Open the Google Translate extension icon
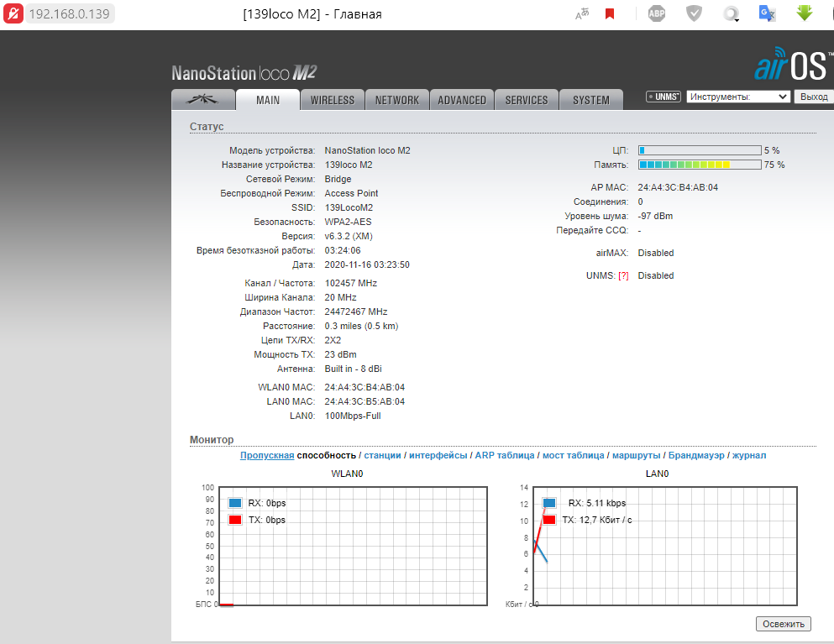The image size is (834, 644). [767, 13]
